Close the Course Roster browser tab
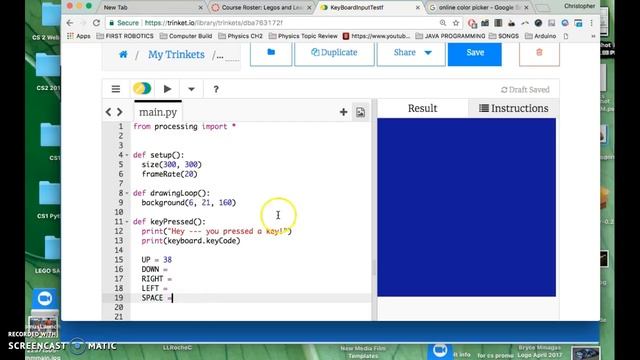Viewport: 640px width, 360px height. (x=309, y=7)
